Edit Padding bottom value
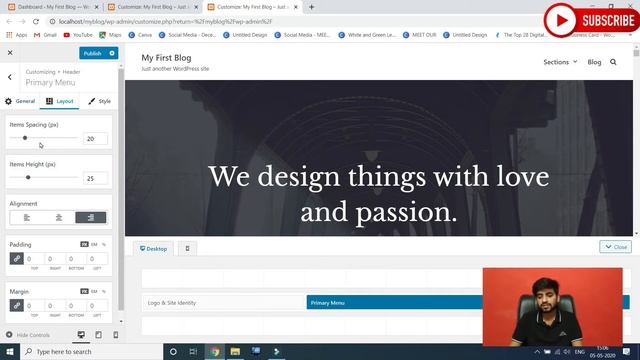The height and width of the screenshot is (360, 640). (x=76, y=259)
